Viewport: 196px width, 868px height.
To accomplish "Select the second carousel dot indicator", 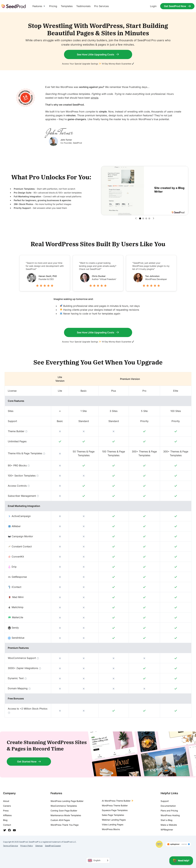I will click(143, 218).
